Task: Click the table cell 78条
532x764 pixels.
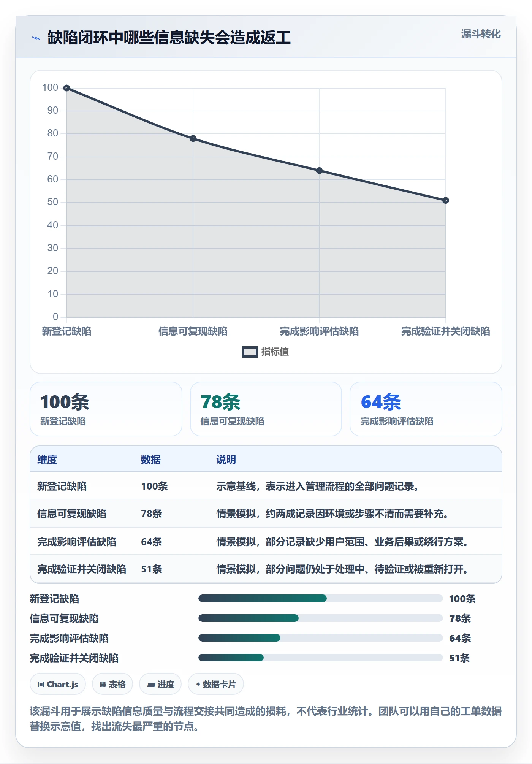Action: coord(152,514)
